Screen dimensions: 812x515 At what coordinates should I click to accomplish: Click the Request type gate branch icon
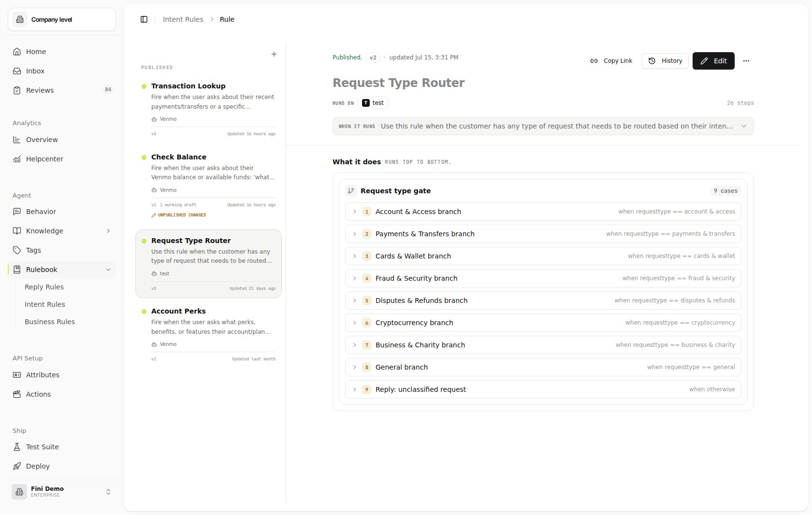click(x=351, y=191)
